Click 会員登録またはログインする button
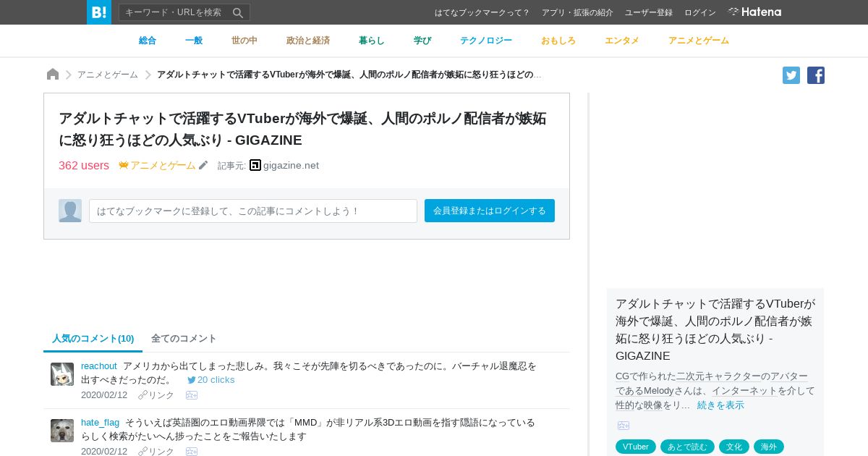This screenshot has width=868, height=456. tap(490, 211)
